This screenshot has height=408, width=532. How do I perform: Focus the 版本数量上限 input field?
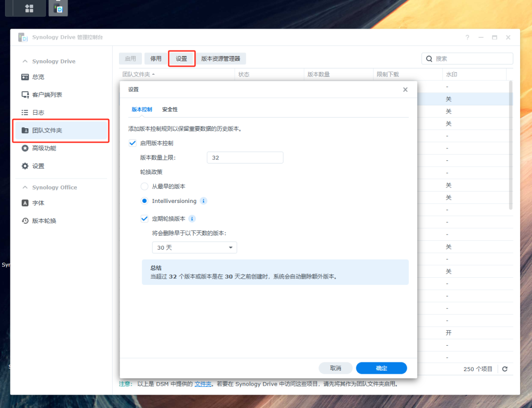click(x=245, y=158)
